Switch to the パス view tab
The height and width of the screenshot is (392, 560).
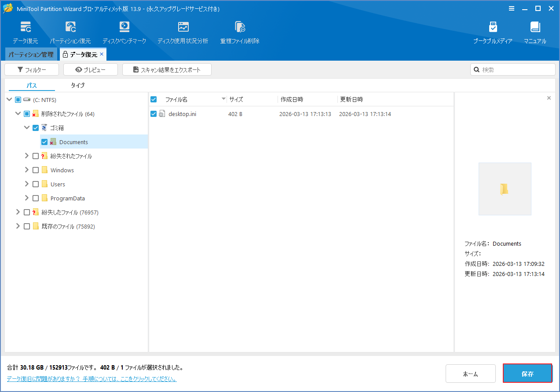click(32, 85)
